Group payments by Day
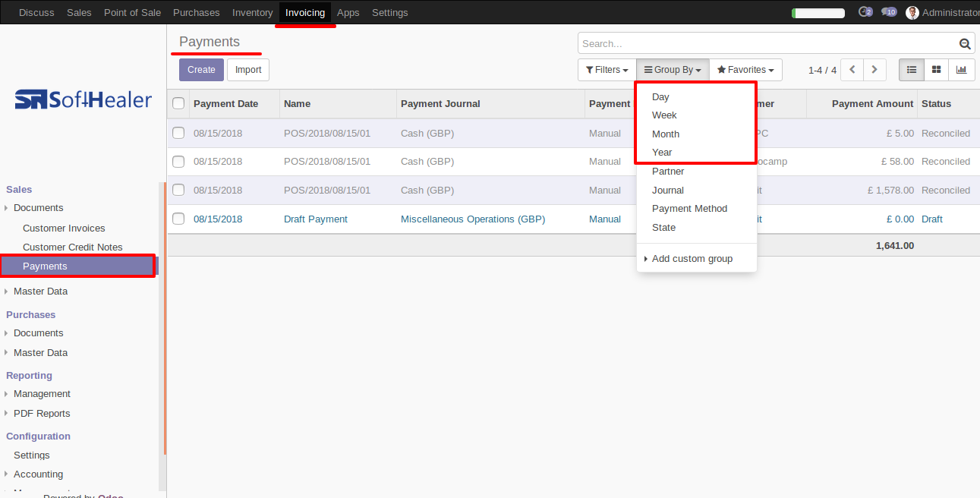 pyautogui.click(x=660, y=97)
